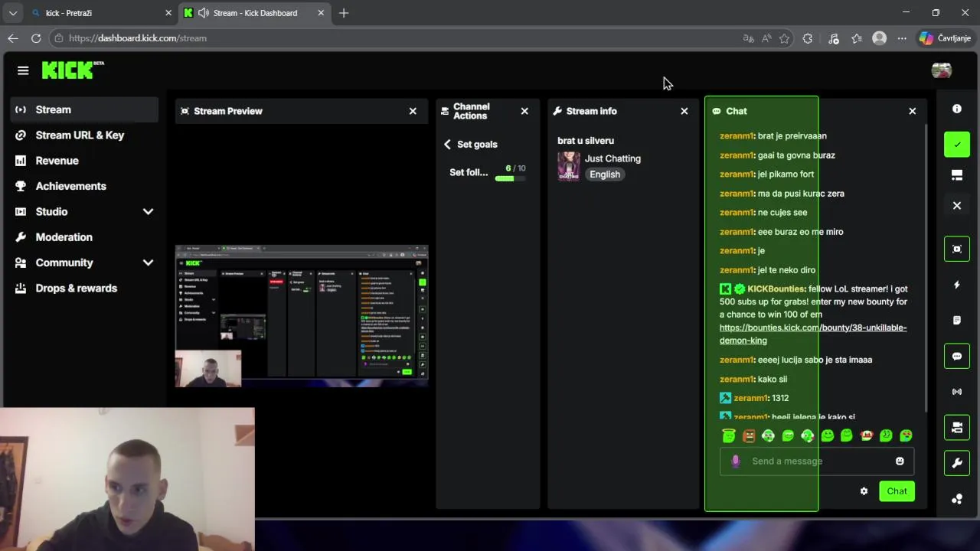Open the bounties.kick.com bounty link
Image resolution: width=980 pixels, height=551 pixels.
pos(813,334)
